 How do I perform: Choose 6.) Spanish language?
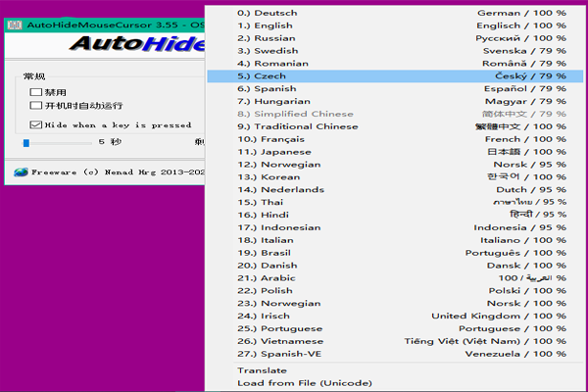tap(395, 88)
